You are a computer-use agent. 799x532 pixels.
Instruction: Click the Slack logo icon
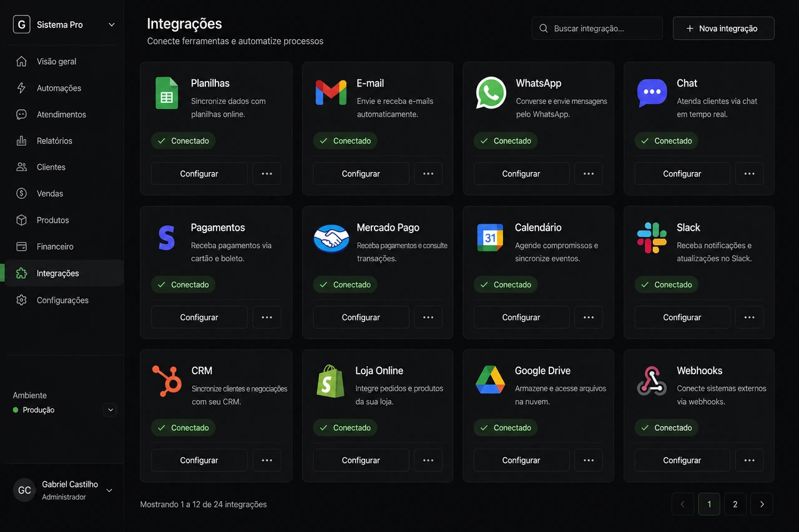click(x=652, y=238)
